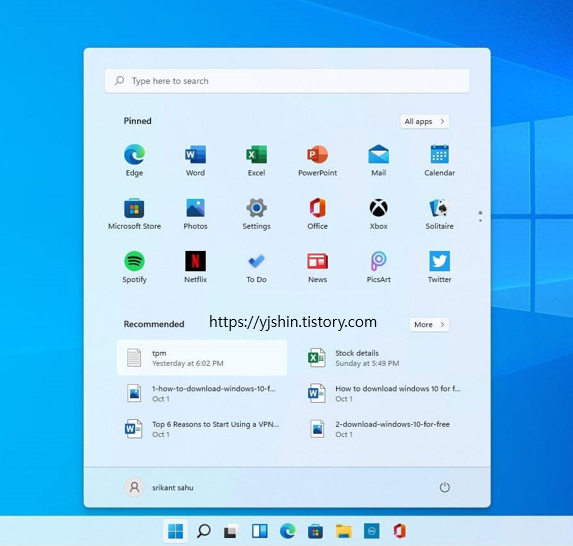The height and width of the screenshot is (546, 573).
Task: Open the Settings gear app
Action: pos(256,213)
